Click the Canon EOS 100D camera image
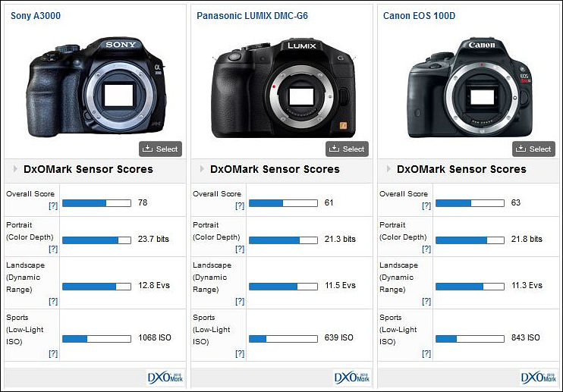This screenshot has height=392, width=563. tap(470, 87)
